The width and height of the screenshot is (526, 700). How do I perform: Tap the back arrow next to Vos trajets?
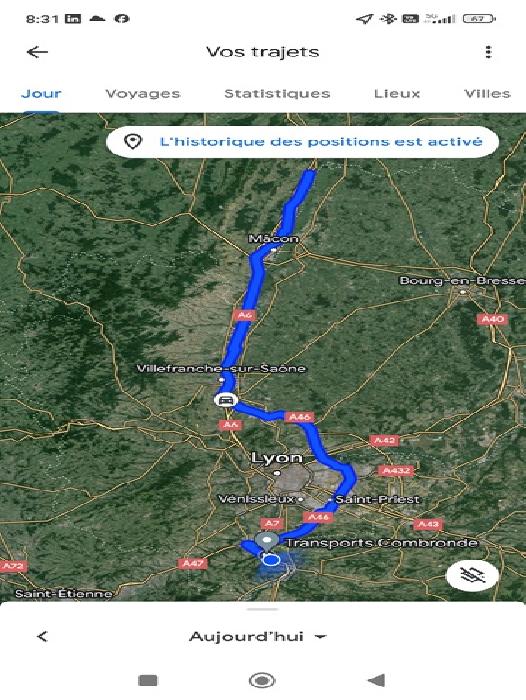[37, 52]
